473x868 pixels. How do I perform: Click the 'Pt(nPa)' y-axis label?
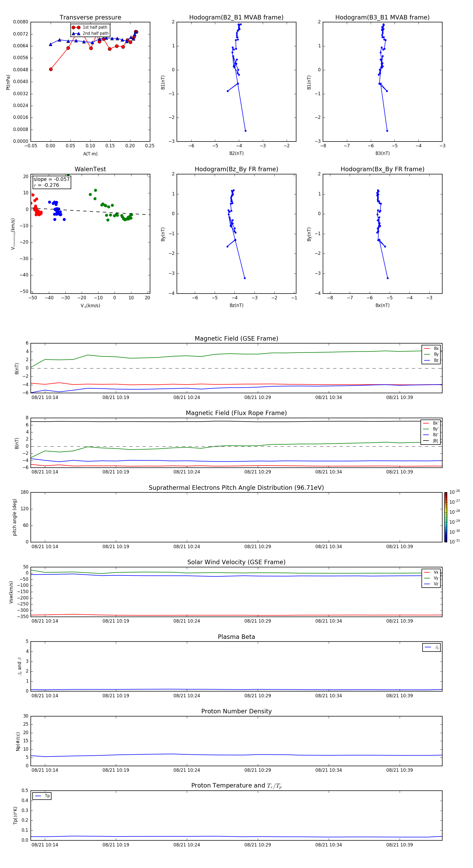click(x=8, y=82)
